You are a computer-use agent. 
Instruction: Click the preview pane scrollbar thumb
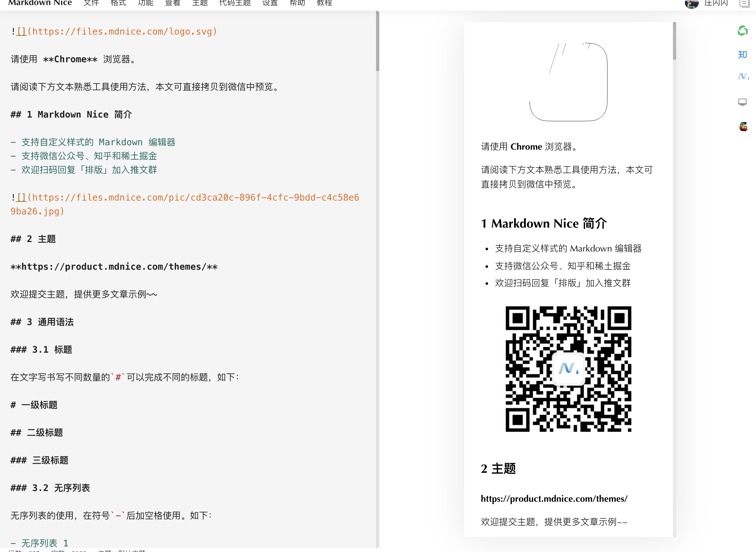tap(674, 41)
